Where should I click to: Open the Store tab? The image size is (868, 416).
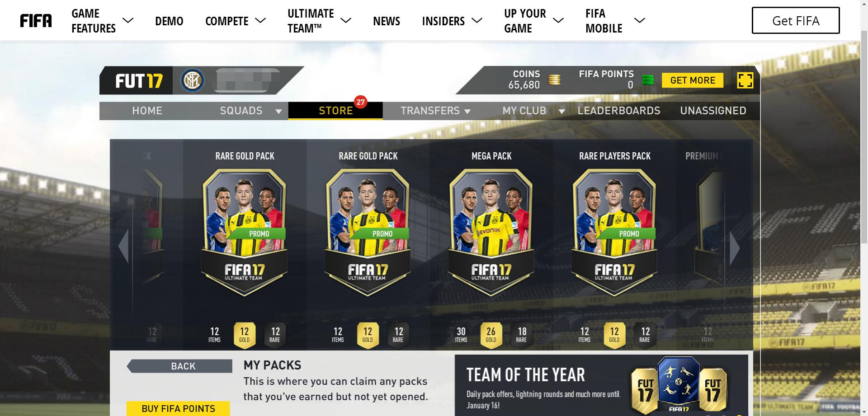pyautogui.click(x=335, y=111)
